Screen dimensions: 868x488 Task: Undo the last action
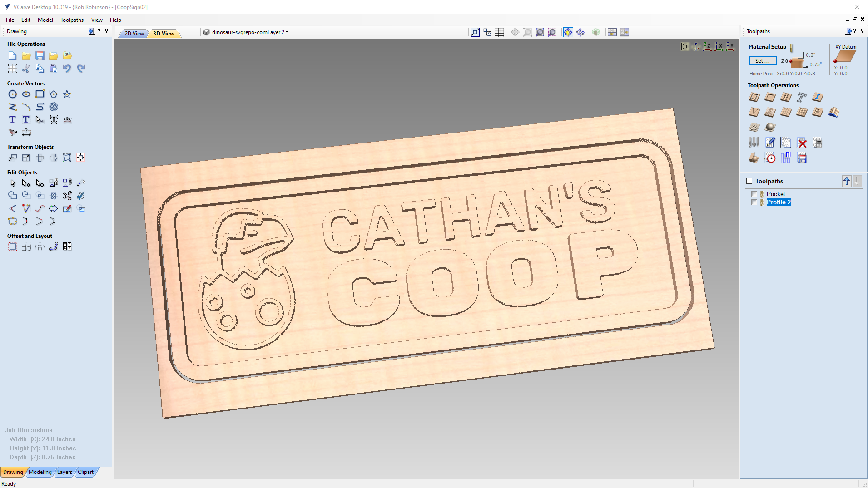(67, 69)
